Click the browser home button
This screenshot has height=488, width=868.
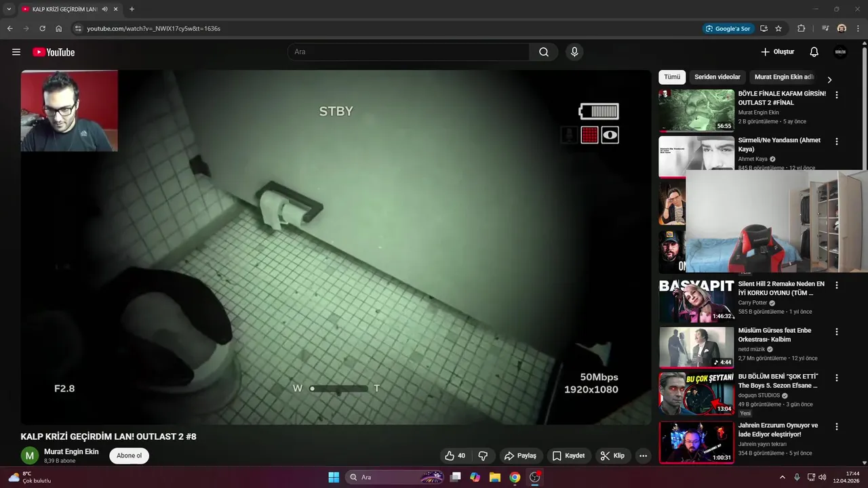(59, 28)
